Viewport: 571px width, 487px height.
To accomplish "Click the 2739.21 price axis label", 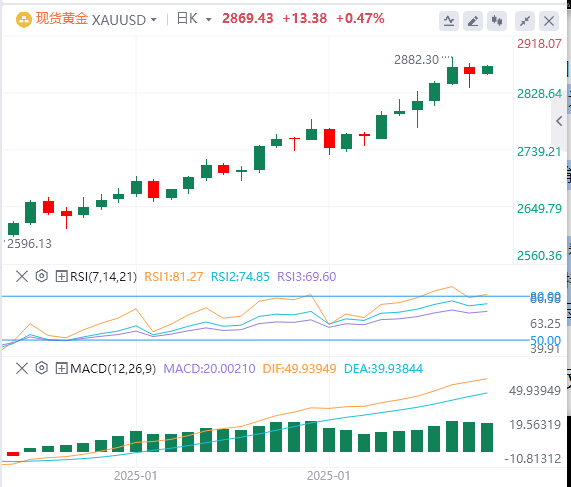I will (539, 152).
